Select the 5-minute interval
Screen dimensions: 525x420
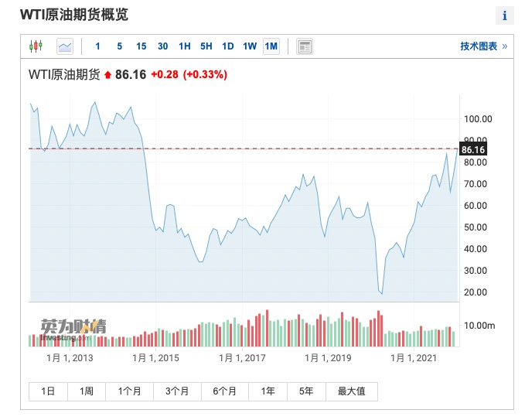pos(119,46)
